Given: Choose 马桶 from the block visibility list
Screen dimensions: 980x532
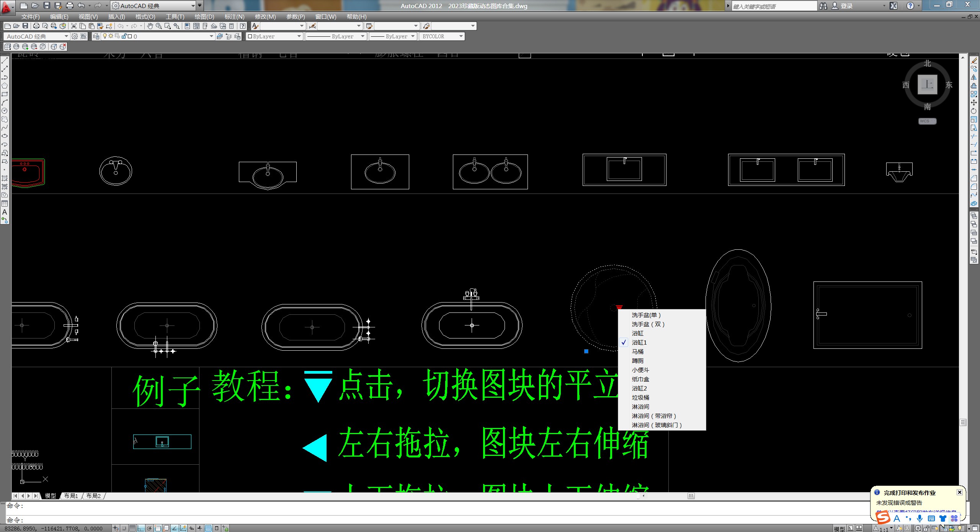Looking at the screenshot, I should (x=662, y=351).
